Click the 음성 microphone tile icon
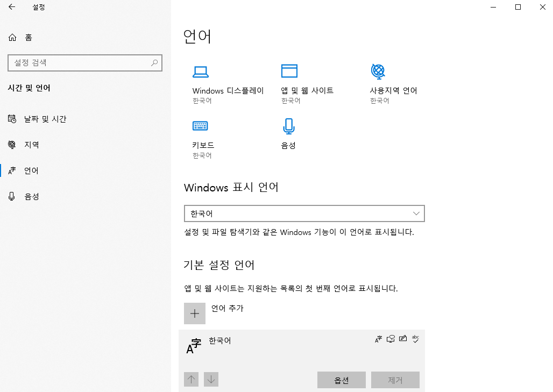The height and width of the screenshot is (392, 553). 289,126
